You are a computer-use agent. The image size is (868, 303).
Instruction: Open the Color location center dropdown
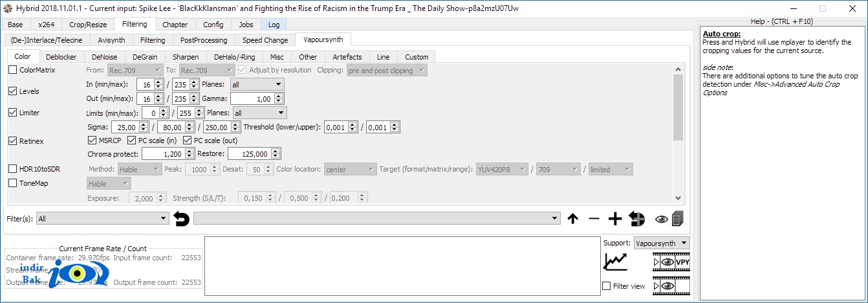350,169
